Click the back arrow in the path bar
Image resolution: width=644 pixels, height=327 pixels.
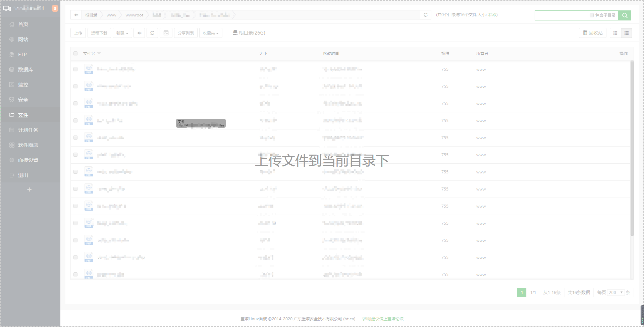pos(76,15)
